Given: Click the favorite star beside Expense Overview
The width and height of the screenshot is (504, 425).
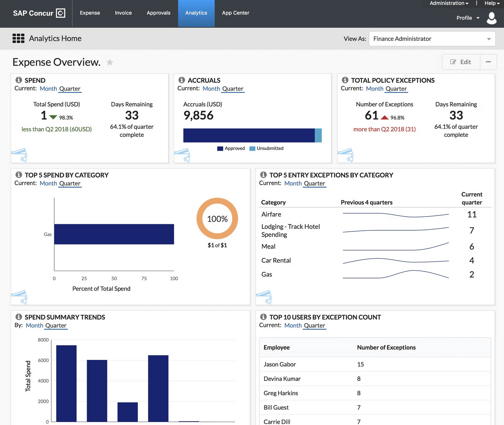Looking at the screenshot, I should [x=110, y=62].
